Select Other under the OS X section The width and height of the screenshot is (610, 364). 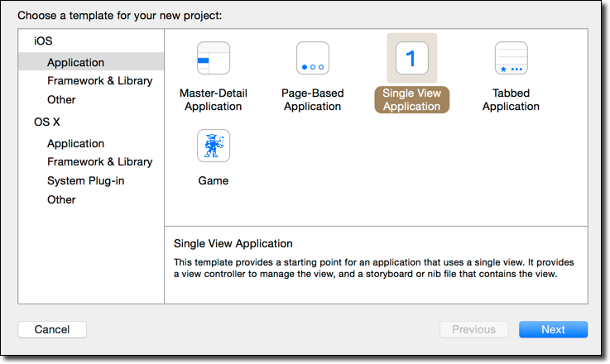[61, 199]
